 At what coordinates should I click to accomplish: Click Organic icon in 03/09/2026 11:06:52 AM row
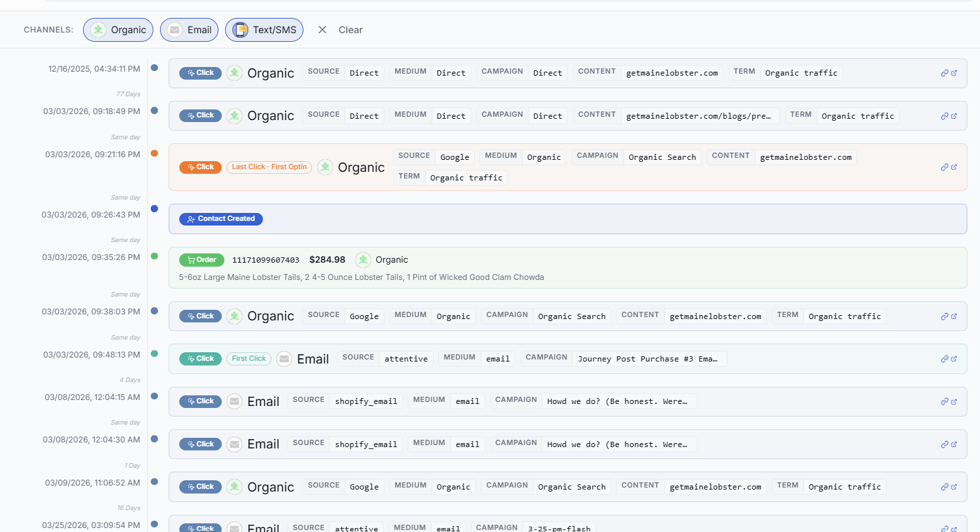(234, 487)
